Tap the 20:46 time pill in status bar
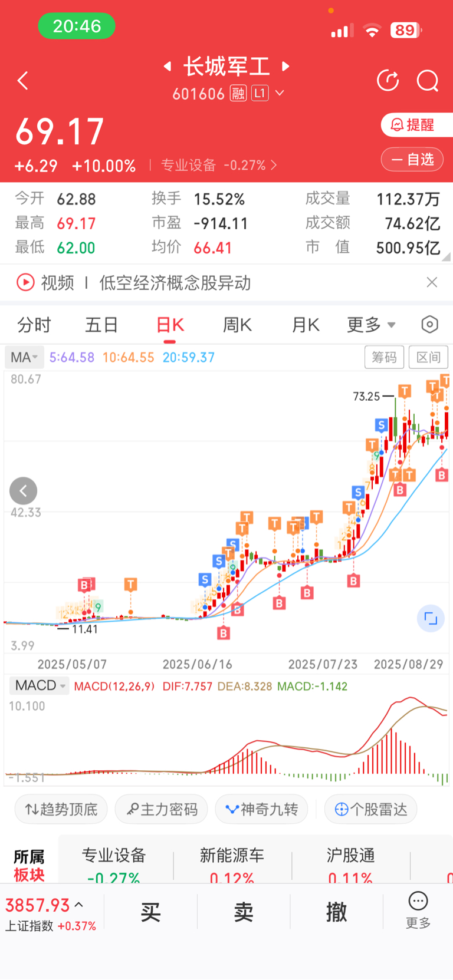 (77, 26)
